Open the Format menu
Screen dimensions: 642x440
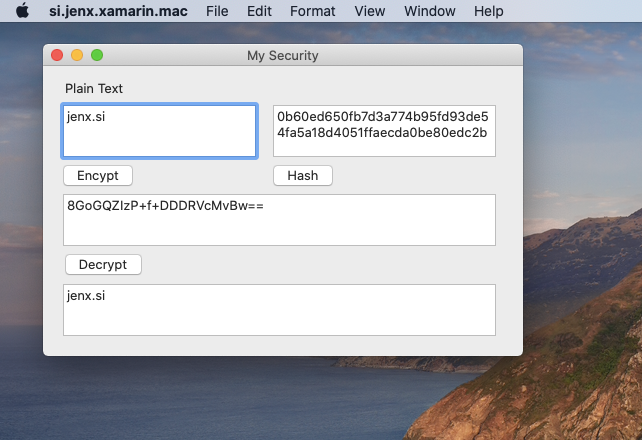pos(312,11)
